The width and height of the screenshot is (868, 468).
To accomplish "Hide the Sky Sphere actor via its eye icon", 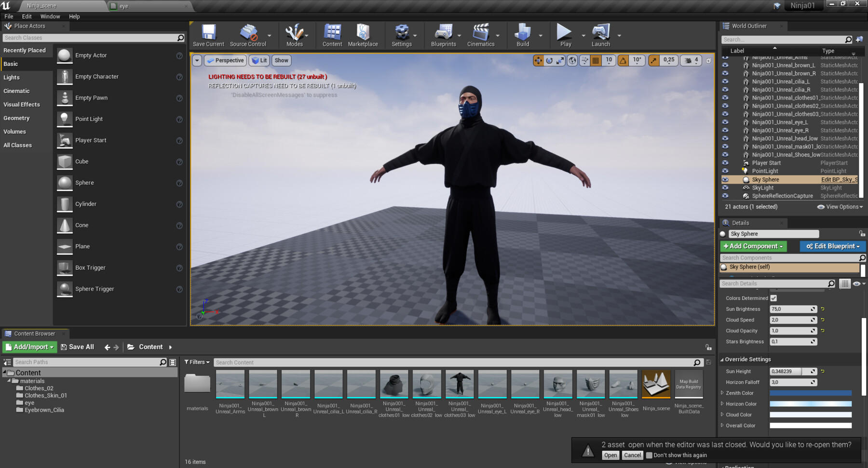I will coord(726,179).
